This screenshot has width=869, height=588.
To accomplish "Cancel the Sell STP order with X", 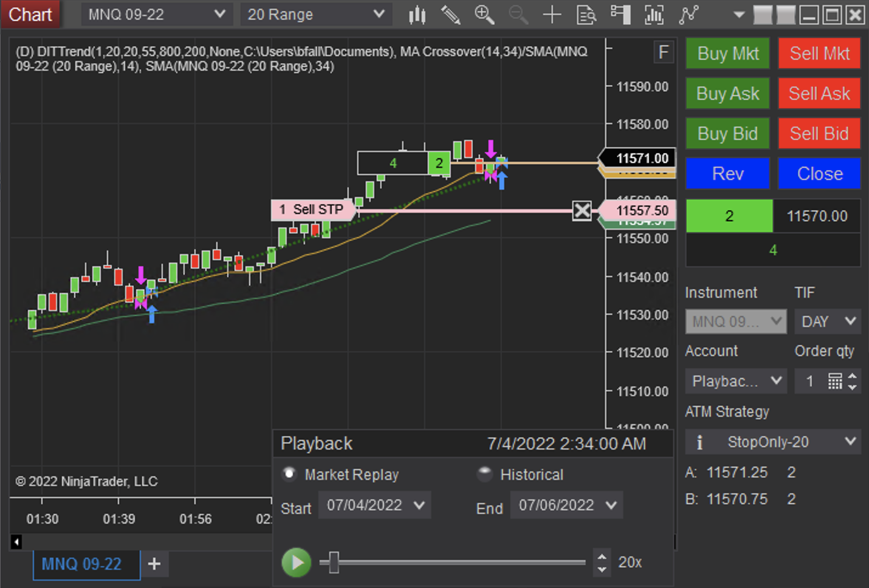I will [582, 211].
